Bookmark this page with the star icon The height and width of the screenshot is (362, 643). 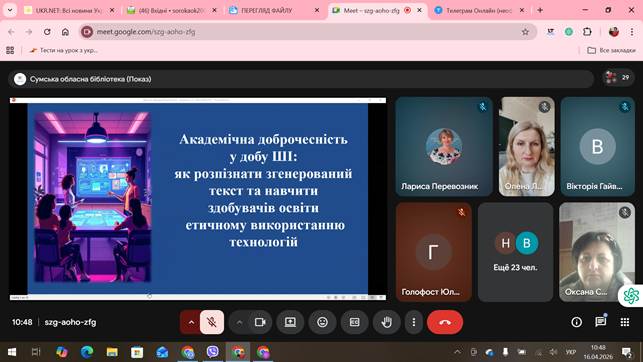(525, 32)
